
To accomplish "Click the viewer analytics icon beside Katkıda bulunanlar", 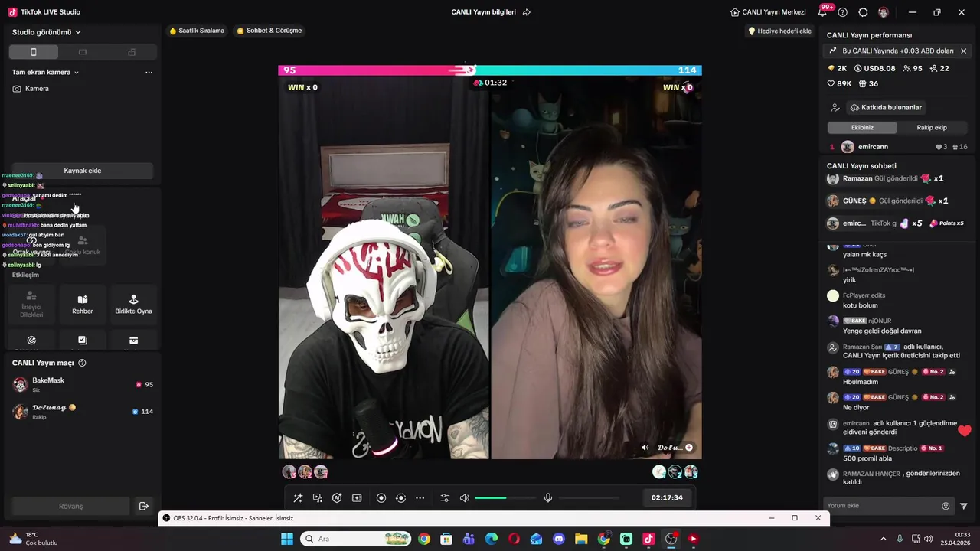I will (x=835, y=108).
